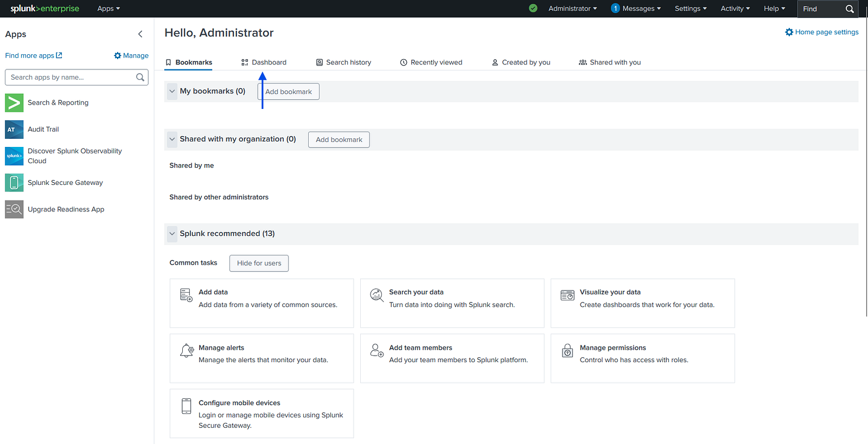Image resolution: width=868 pixels, height=444 pixels.
Task: Click the Home page settings gear icon
Action: 789,32
